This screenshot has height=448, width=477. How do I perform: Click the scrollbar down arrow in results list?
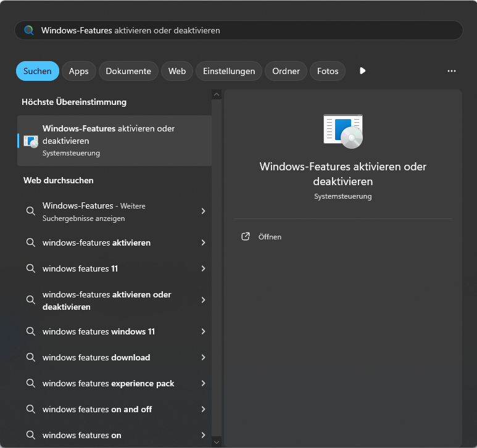click(x=216, y=442)
